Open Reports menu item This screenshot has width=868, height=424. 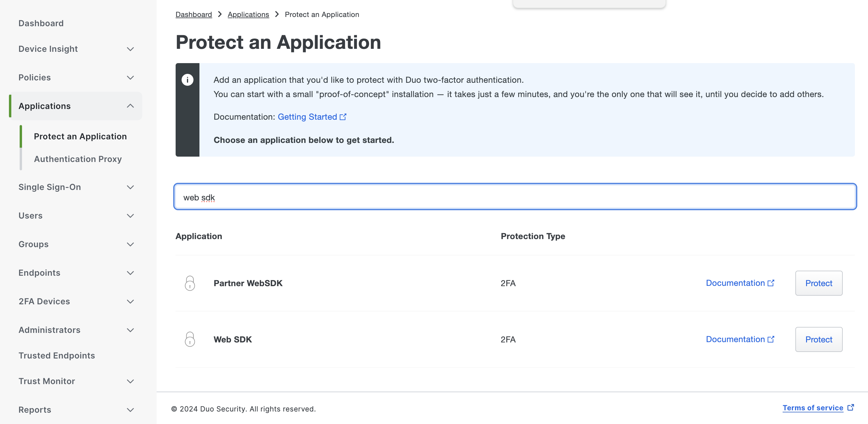[35, 410]
